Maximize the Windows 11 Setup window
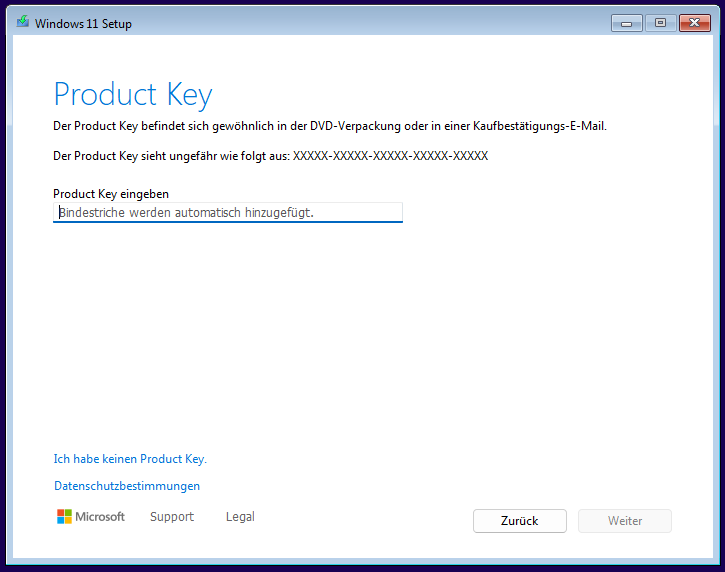 [660, 23]
